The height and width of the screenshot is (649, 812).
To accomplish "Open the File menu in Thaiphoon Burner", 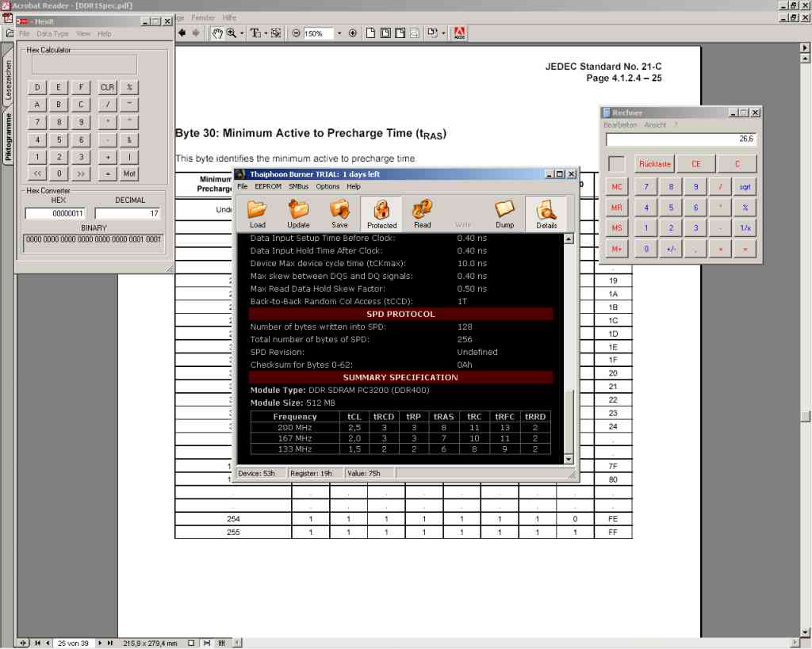I will tap(243, 186).
